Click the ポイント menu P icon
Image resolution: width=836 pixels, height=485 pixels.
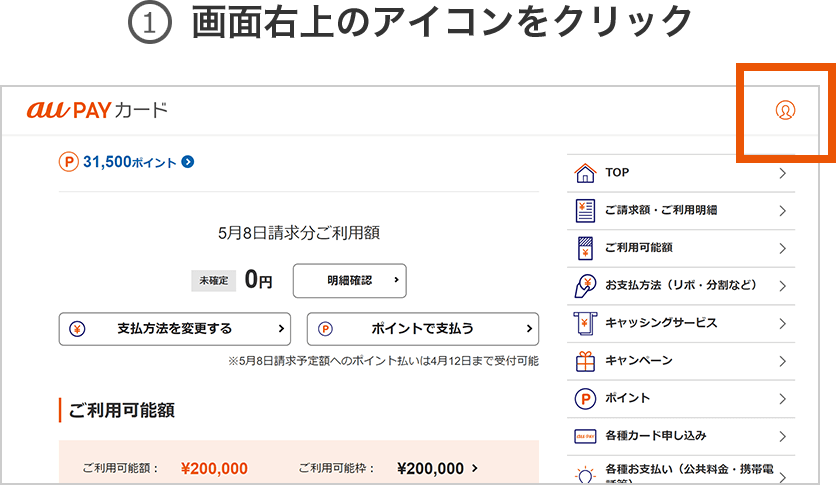coord(585,399)
